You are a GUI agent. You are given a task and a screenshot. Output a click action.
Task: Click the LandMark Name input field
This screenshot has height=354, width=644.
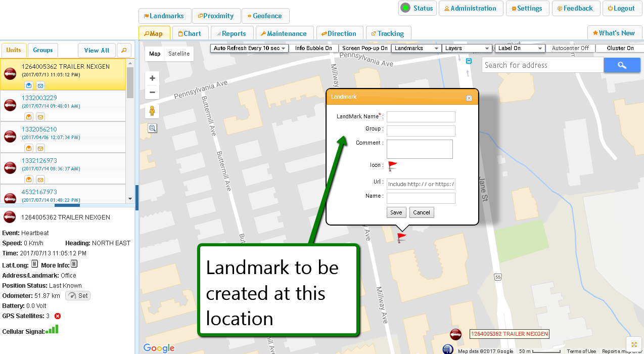coord(421,117)
